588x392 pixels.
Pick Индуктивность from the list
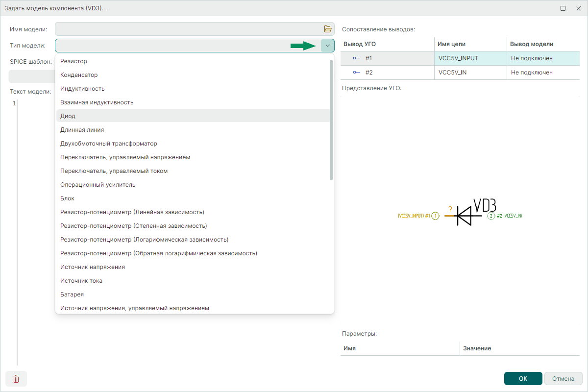[82, 89]
